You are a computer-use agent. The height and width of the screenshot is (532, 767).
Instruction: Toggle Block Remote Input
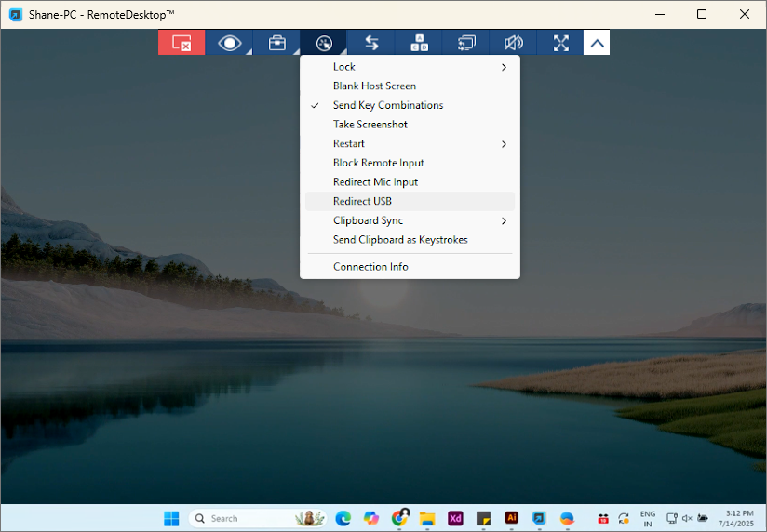click(x=378, y=163)
